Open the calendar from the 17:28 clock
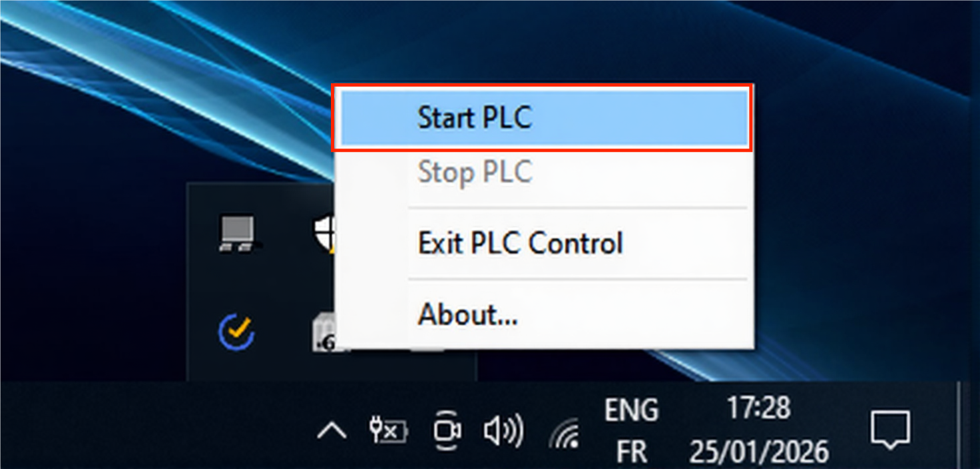 (x=758, y=430)
